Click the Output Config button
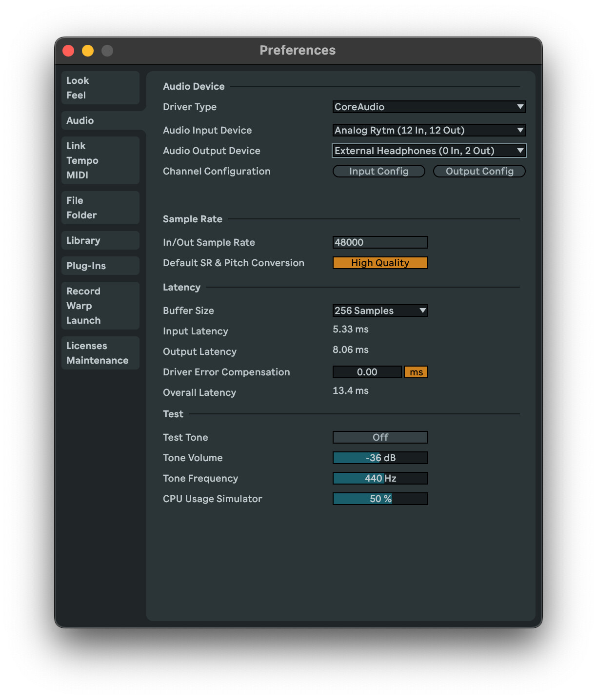Screen dimensions: 597x700 pyautogui.click(x=479, y=171)
